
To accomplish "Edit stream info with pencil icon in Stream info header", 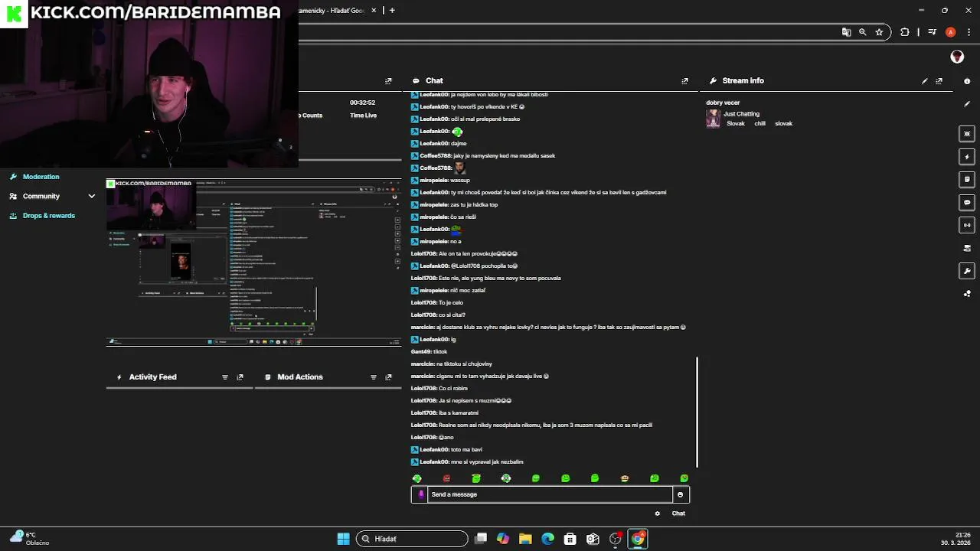I will [x=925, y=81].
